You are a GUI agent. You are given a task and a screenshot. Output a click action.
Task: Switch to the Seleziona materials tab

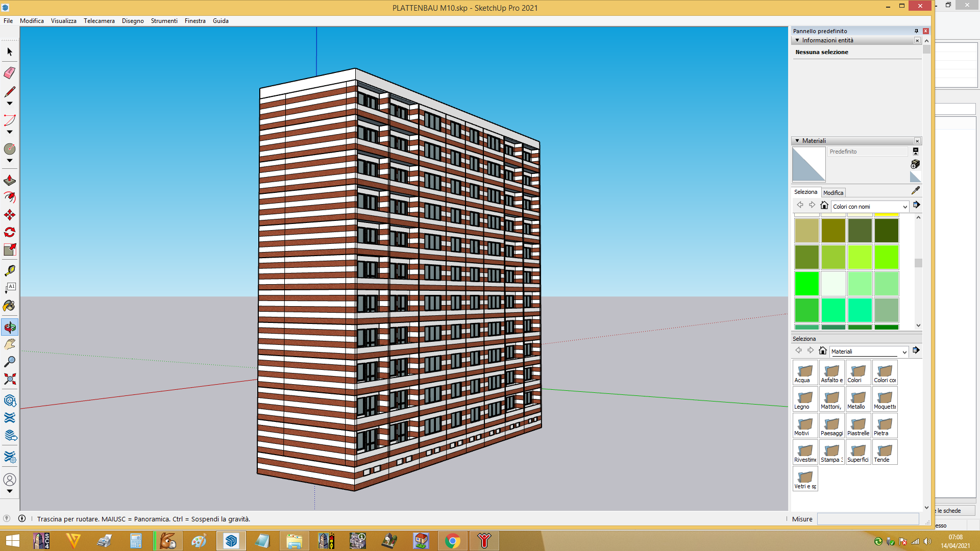coord(805,192)
